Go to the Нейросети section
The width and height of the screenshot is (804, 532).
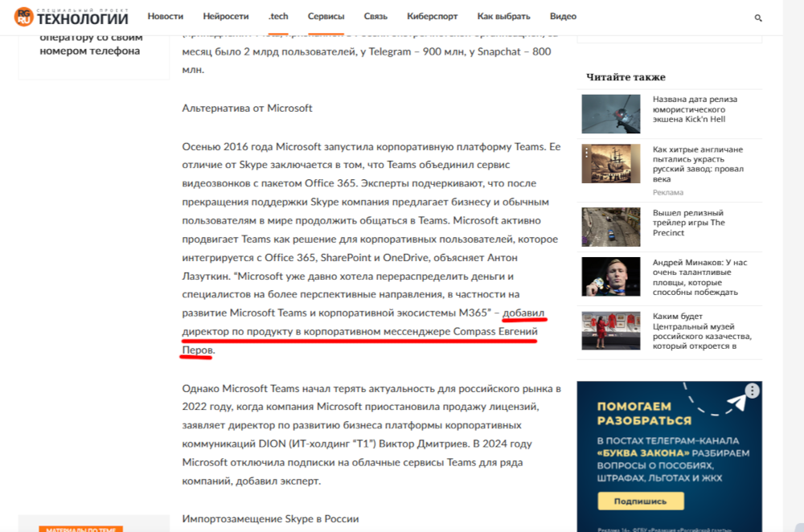pos(226,16)
